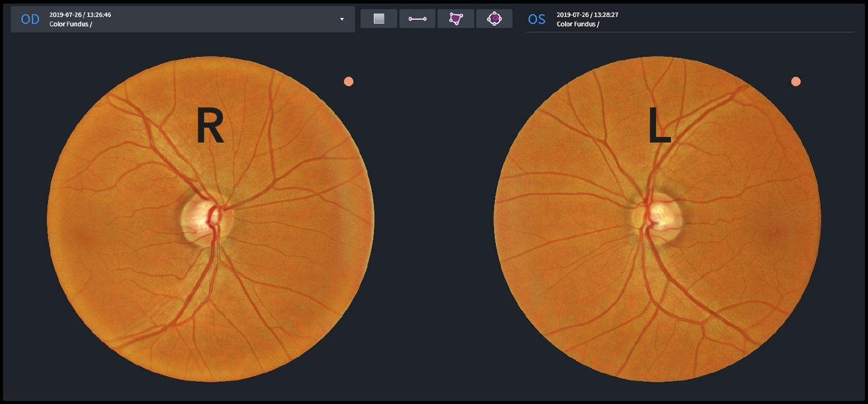Select the polygon area tool
This screenshot has height=404, width=868.
pyautogui.click(x=456, y=19)
